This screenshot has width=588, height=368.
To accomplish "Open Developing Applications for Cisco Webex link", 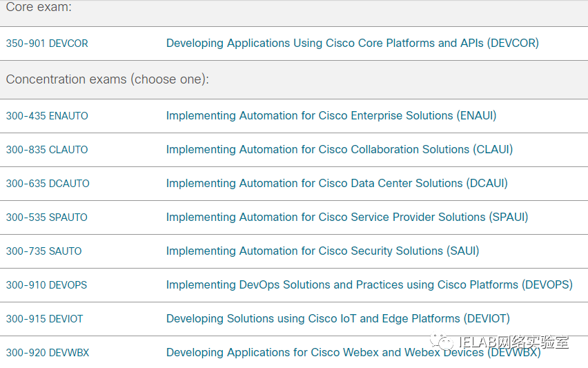I will point(353,352).
